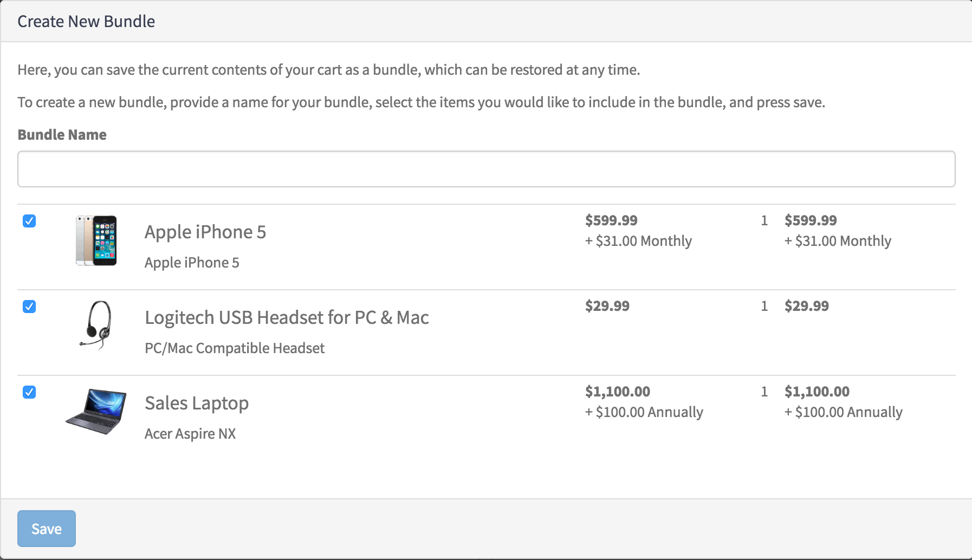
Task: Save the new bundle
Action: pyautogui.click(x=47, y=529)
